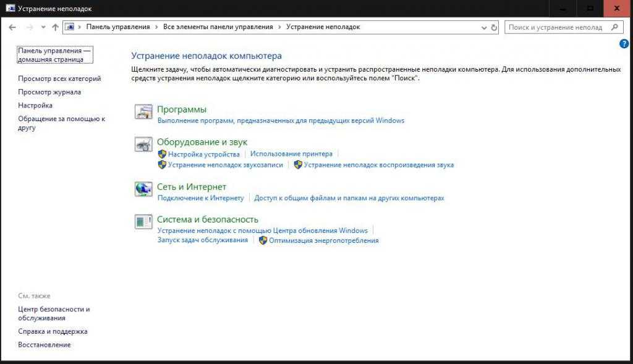Click Устранение неполадок breadcrumb
Image resolution: width=633 pixels, height=364 pixels.
coord(323,27)
